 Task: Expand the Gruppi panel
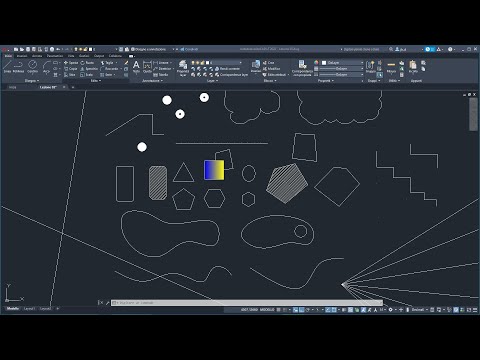coord(374,81)
